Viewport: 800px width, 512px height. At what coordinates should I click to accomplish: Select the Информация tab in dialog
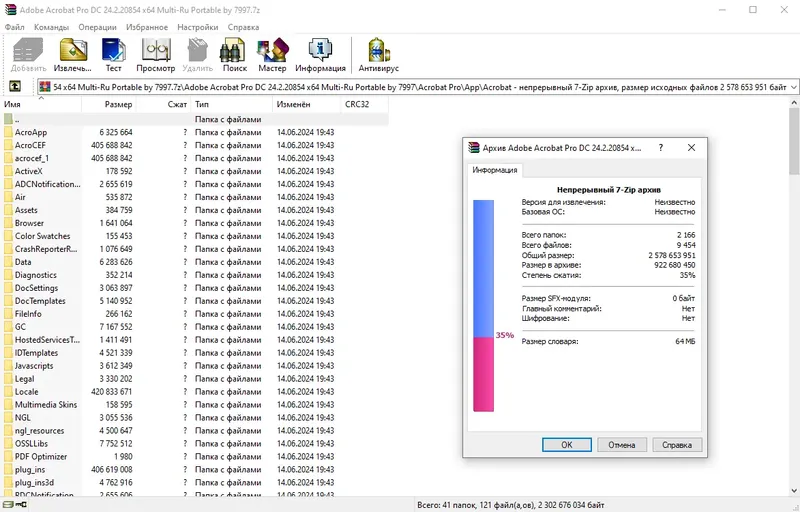click(x=494, y=170)
